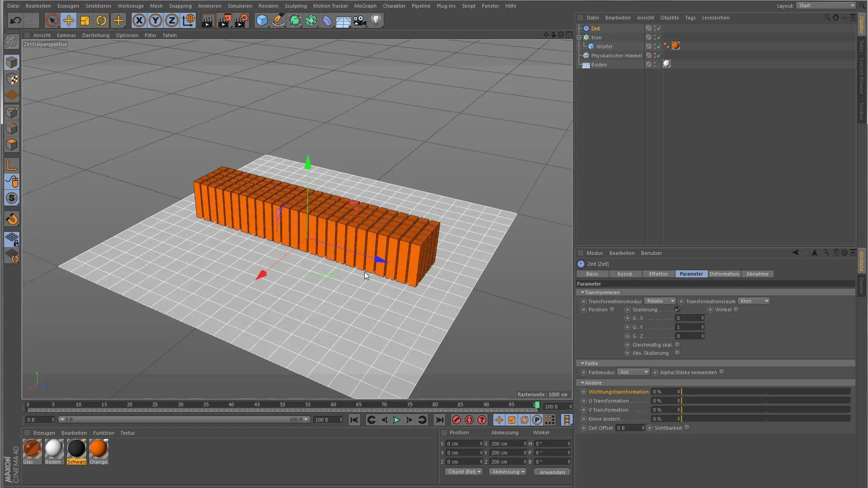Image resolution: width=868 pixels, height=488 pixels.
Task: Collapse the Farbe section
Action: [582, 363]
